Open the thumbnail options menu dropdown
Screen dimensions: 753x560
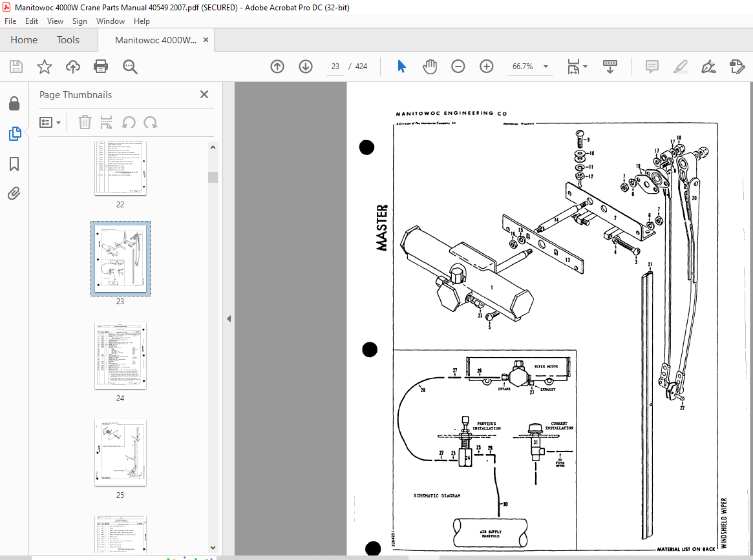tap(50, 123)
